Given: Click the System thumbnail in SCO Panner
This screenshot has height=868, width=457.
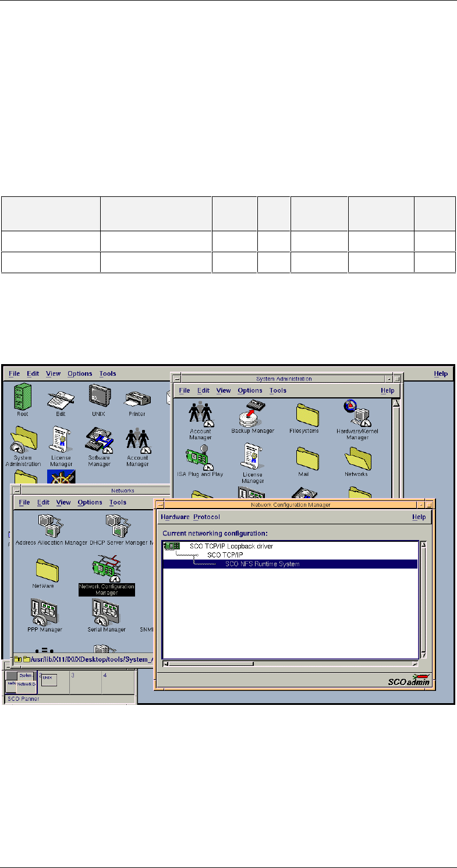Looking at the screenshot, I should (x=25, y=675).
